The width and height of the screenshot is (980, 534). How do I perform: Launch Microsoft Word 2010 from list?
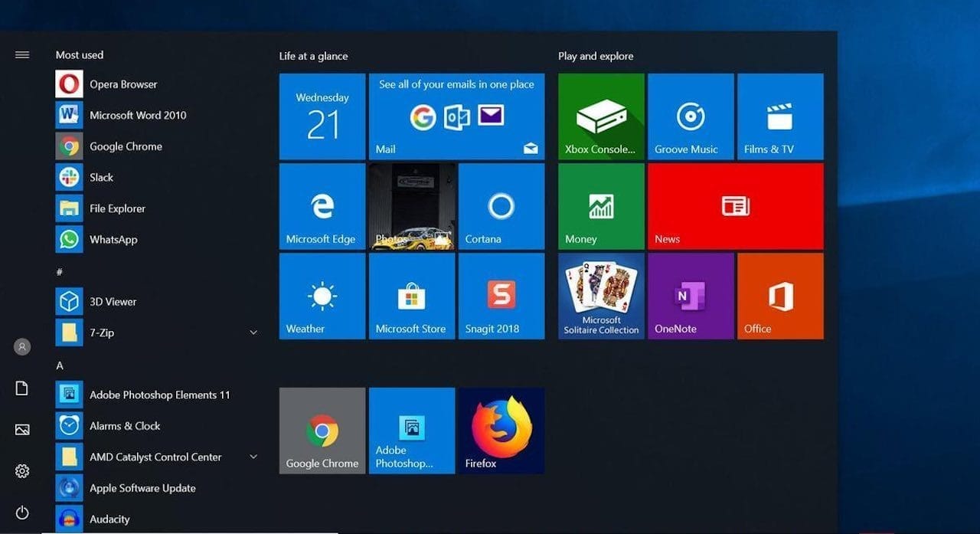coord(158,115)
